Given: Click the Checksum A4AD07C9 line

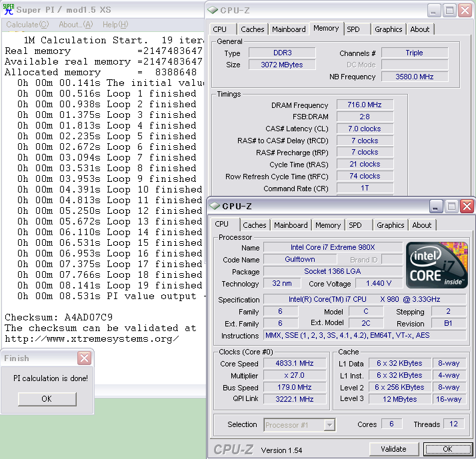Looking at the screenshot, I should pos(59,317).
